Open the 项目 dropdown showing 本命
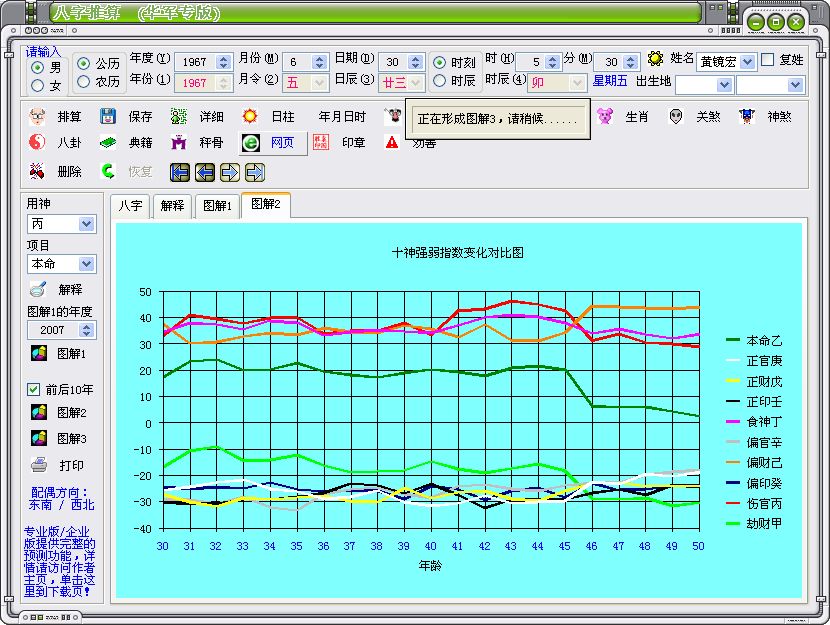This screenshot has height=625, width=830. (86, 264)
